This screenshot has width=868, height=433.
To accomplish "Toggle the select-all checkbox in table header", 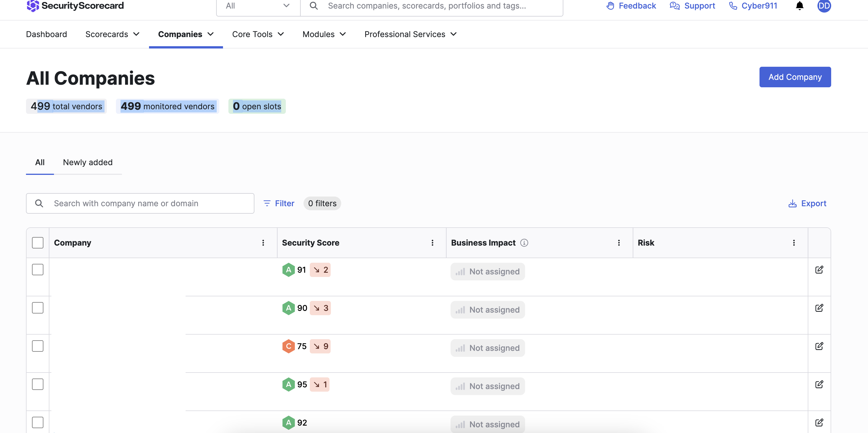I will tap(38, 243).
